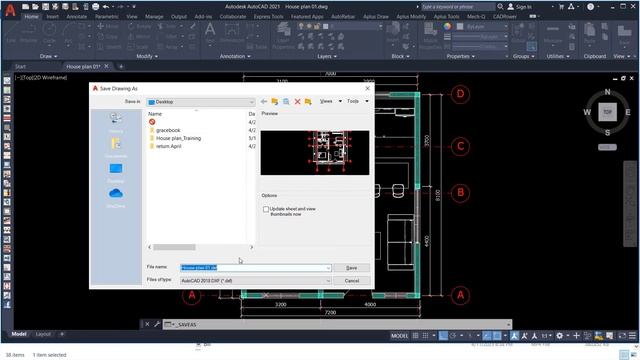Screen dimensions: 640x360
Task: Open the Insert ribbon tab
Action: pyautogui.click(x=53, y=17)
